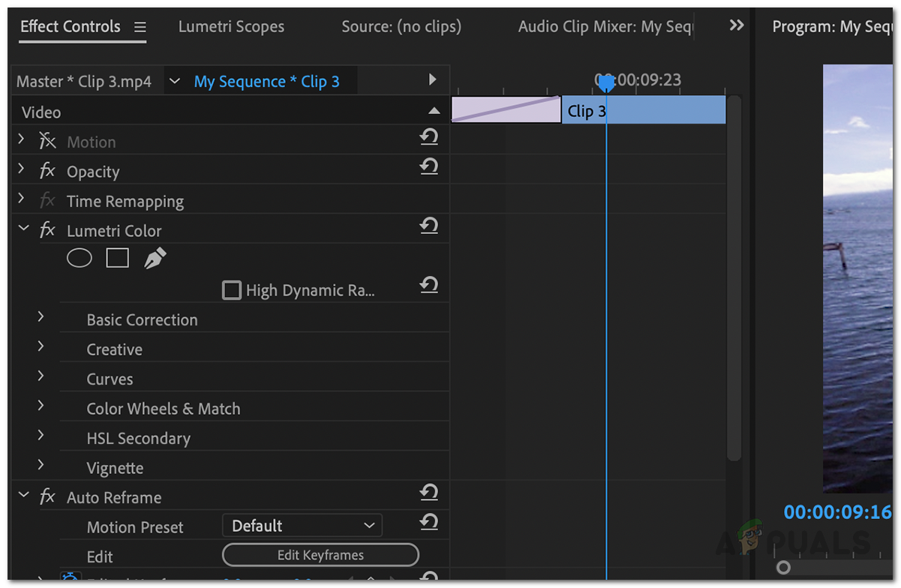Image resolution: width=901 pixels, height=588 pixels.
Task: Toggle the Motion effect fx switch
Action: (47, 141)
